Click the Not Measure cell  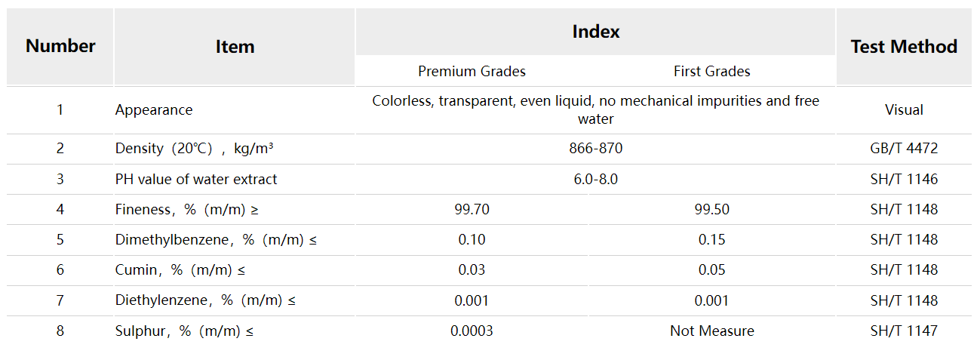coord(711,331)
